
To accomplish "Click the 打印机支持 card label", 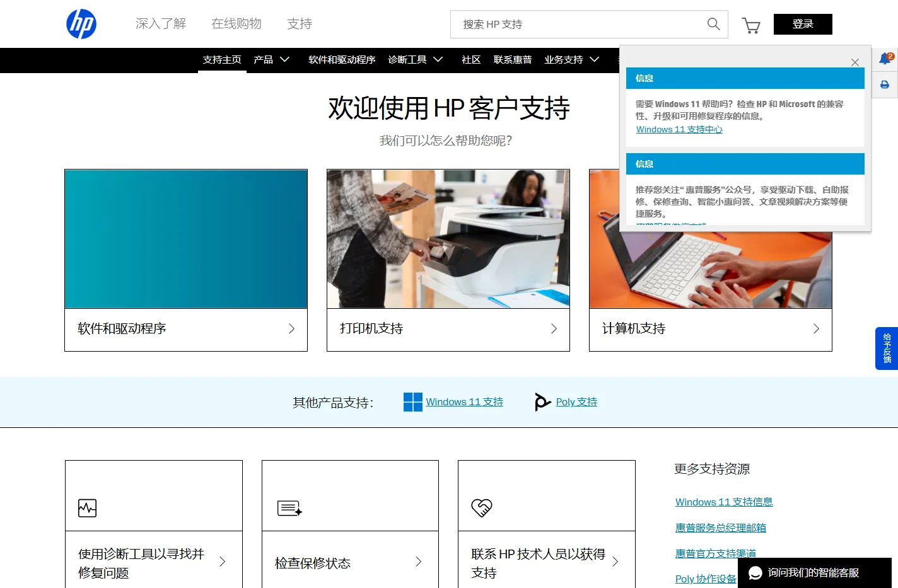I will coord(371,328).
